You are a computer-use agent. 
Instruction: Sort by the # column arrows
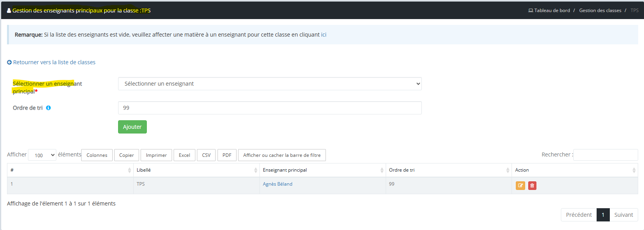tap(129, 170)
